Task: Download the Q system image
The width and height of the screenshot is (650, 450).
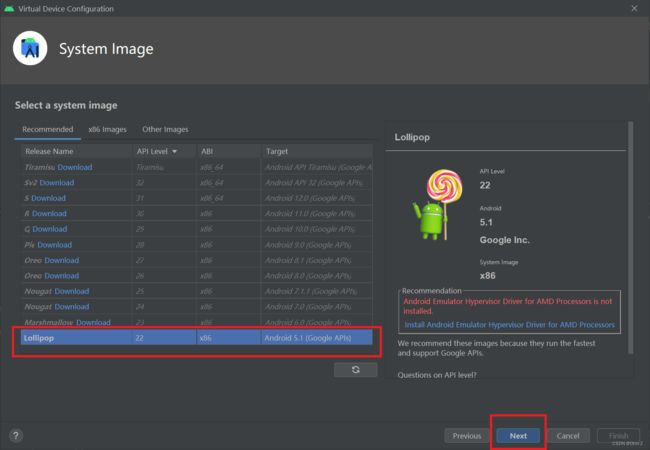Action: [50, 229]
